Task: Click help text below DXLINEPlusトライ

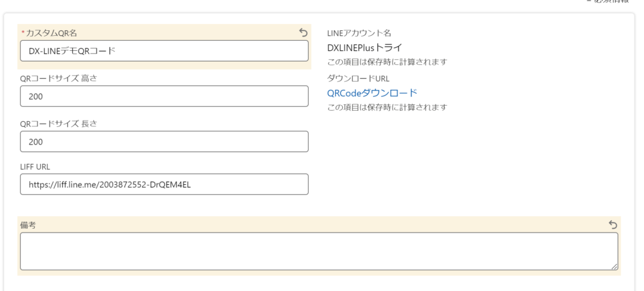Action: (387, 62)
